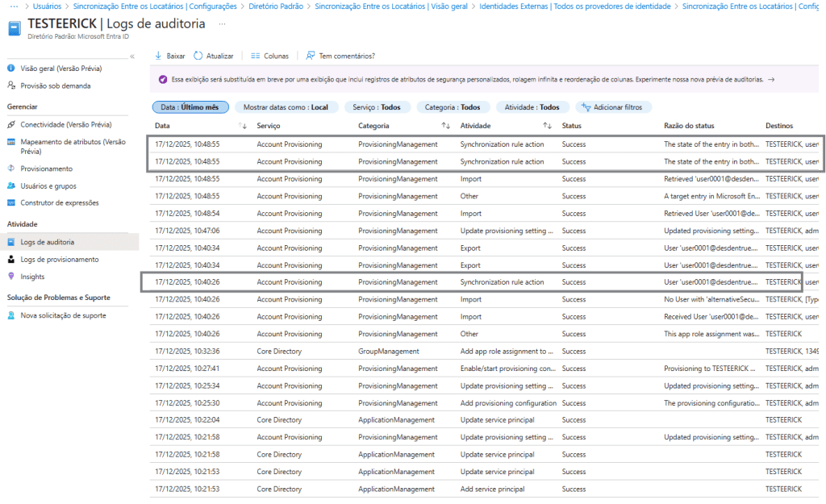Click the Atualizar refresh icon
This screenshot has height=504, width=826.
tap(198, 56)
